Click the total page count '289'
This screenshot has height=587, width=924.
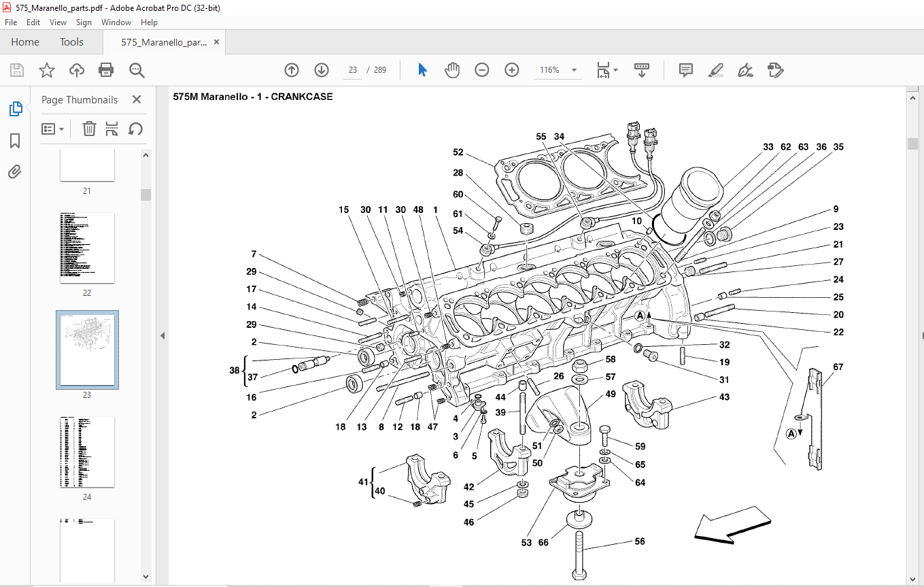tap(380, 70)
